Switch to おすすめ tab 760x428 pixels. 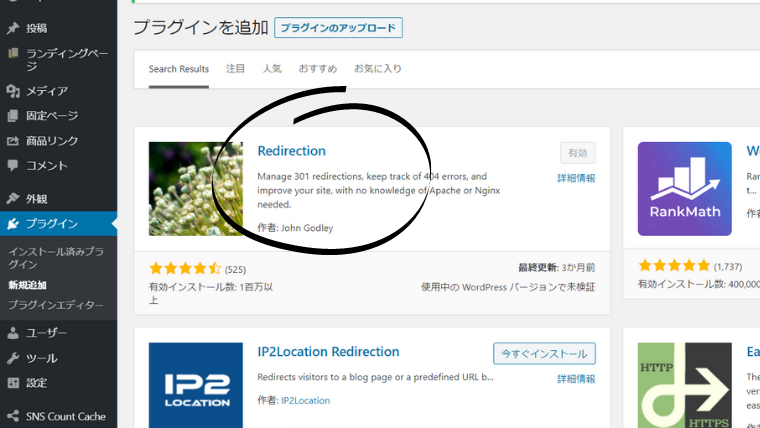(x=317, y=69)
